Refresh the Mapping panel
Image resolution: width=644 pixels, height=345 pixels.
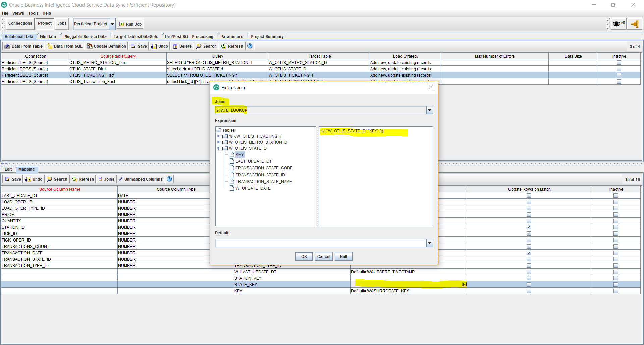pos(83,179)
